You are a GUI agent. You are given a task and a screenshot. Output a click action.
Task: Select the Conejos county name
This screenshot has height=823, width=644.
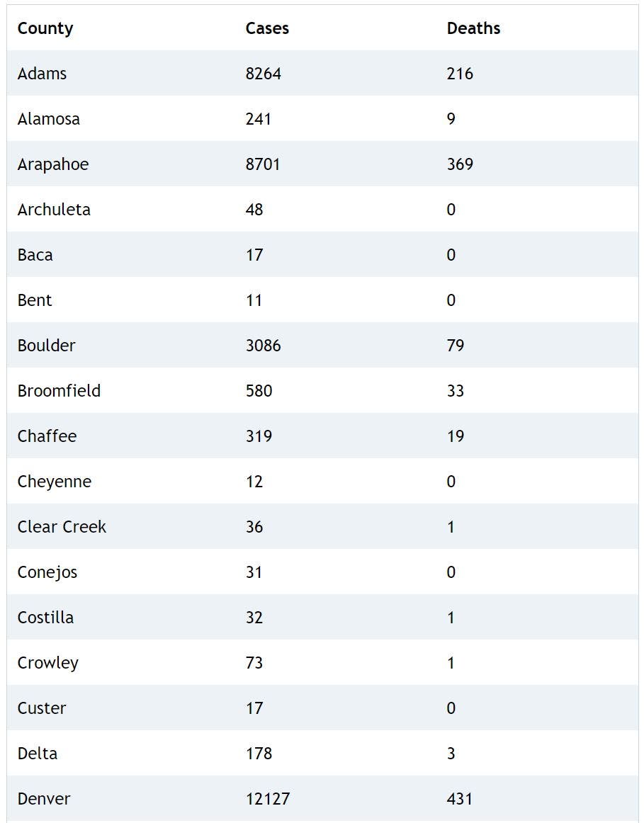coord(47,572)
